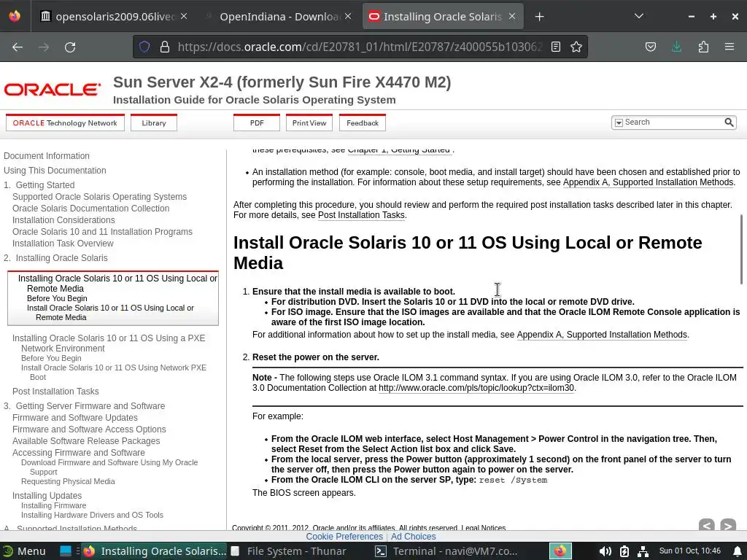Image resolution: width=747 pixels, height=560 pixels.
Task: Click the URL address bar
Action: coord(360,47)
